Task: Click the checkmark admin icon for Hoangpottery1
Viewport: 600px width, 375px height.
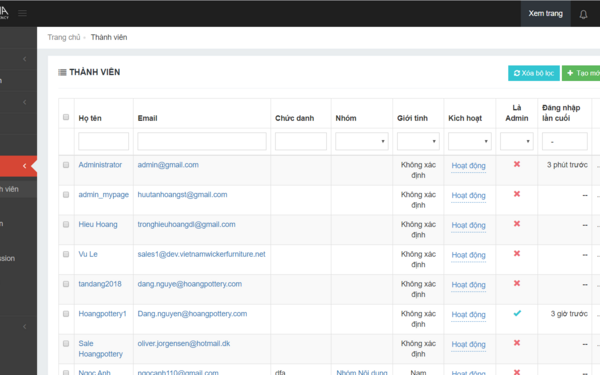Action: coord(517,313)
